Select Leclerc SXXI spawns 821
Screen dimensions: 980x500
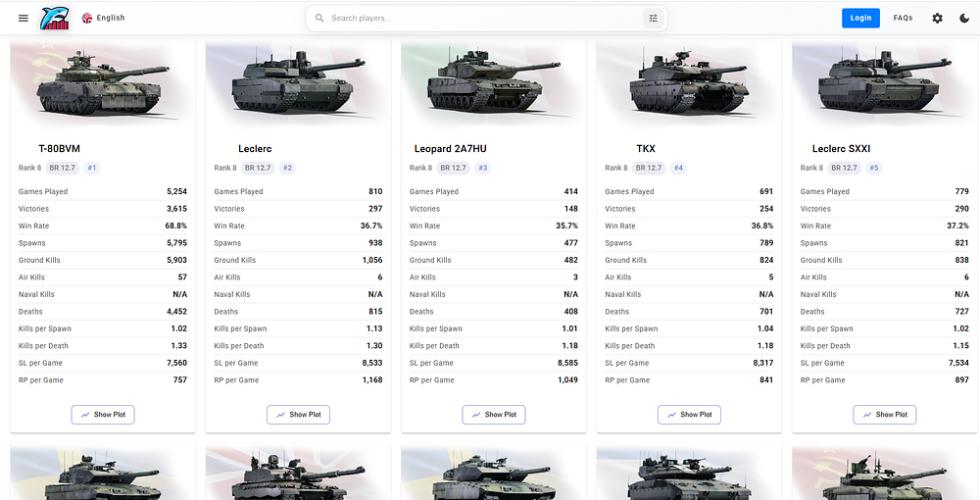[x=962, y=242]
